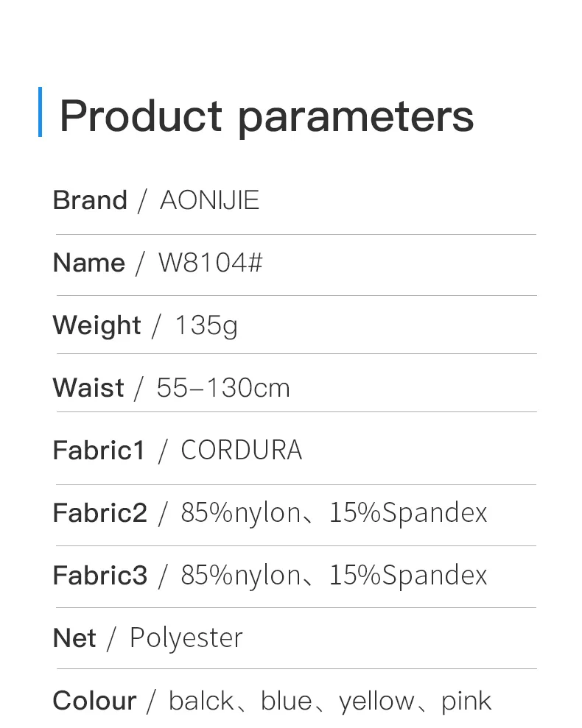Select the Fabric2 label
Viewport: 582px width, 728px height.
tap(100, 512)
